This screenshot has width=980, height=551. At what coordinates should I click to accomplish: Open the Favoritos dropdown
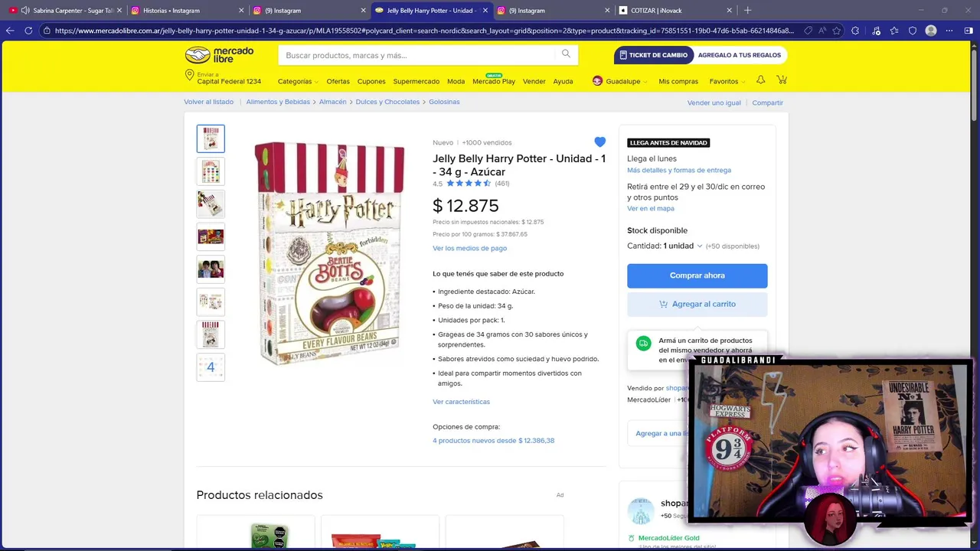727,81
